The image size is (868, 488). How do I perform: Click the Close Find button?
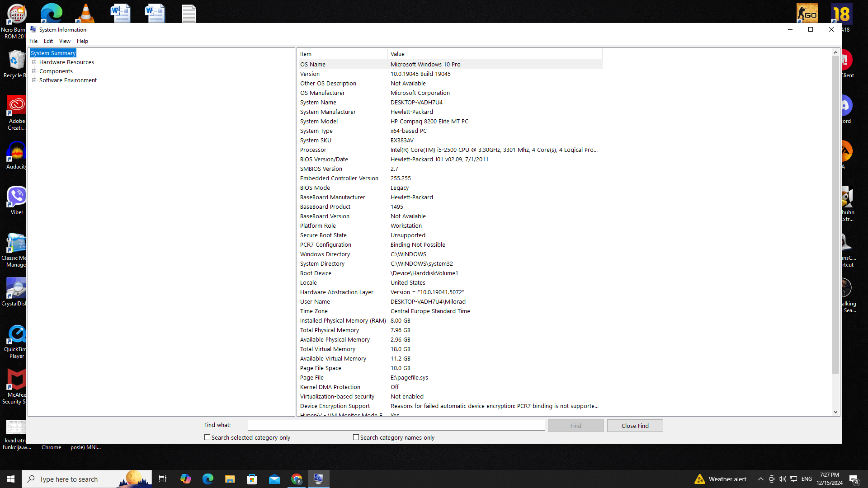coord(635,426)
